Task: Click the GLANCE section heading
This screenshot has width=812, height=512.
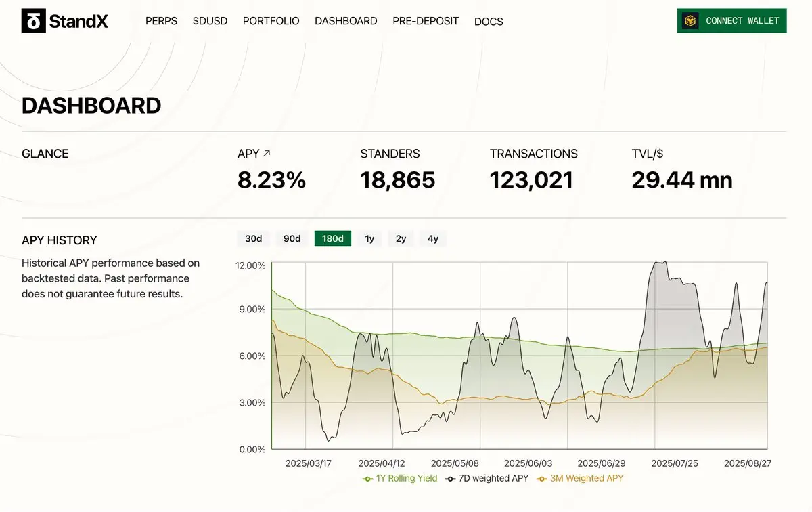Action: (45, 154)
